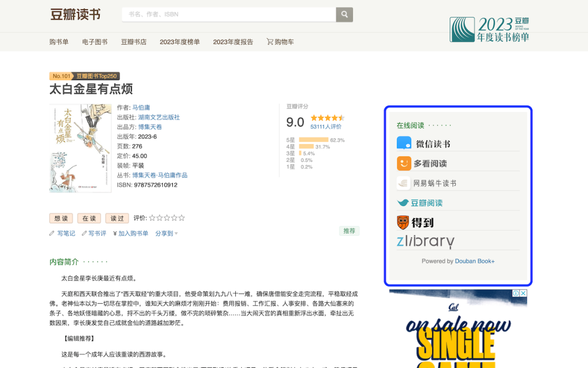Image resolution: width=588 pixels, height=368 pixels.
Task: Click the 推荐 recommend button
Action: pos(349,231)
